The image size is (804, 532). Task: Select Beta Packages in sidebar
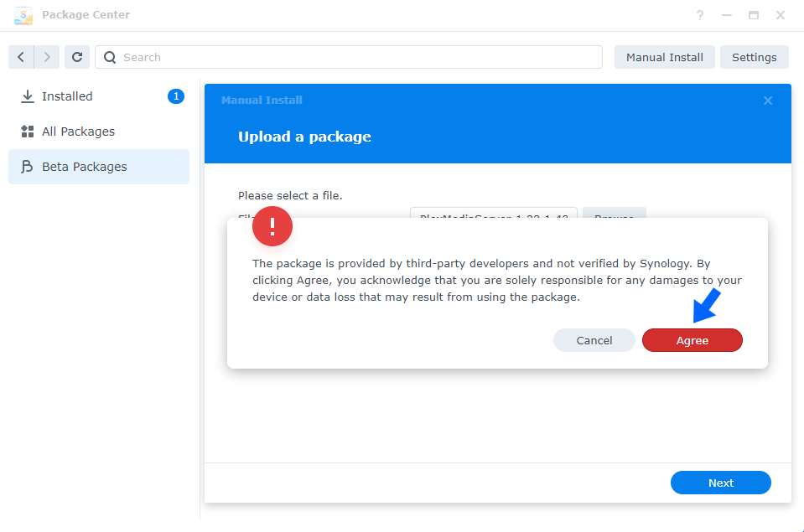pyautogui.click(x=99, y=167)
